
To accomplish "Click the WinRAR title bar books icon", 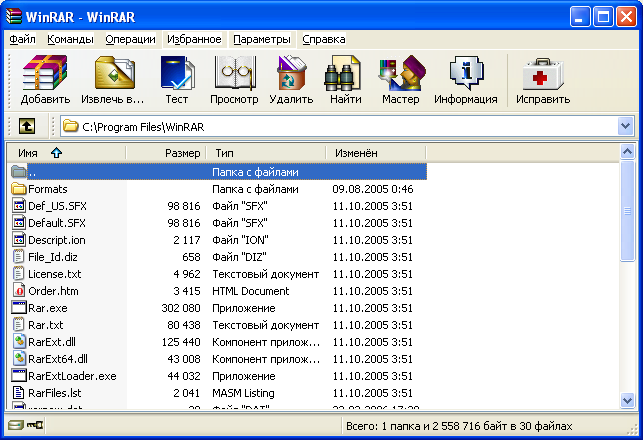I will tap(14, 17).
